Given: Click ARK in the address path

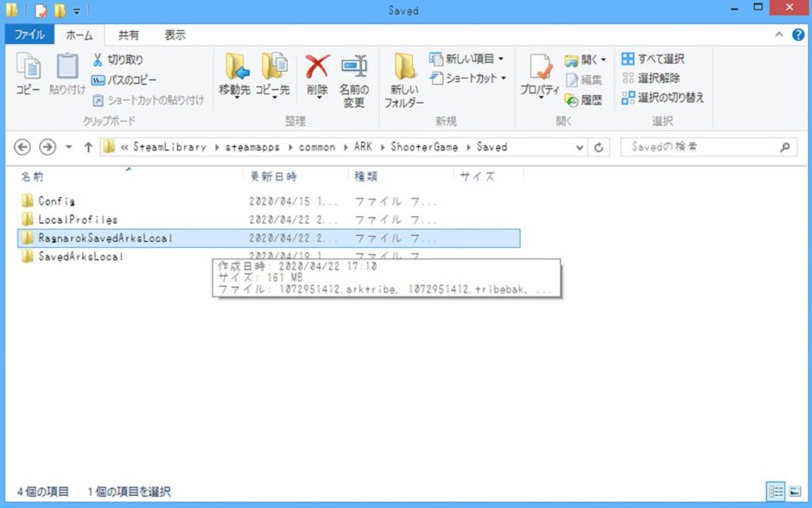Looking at the screenshot, I should pos(363,147).
